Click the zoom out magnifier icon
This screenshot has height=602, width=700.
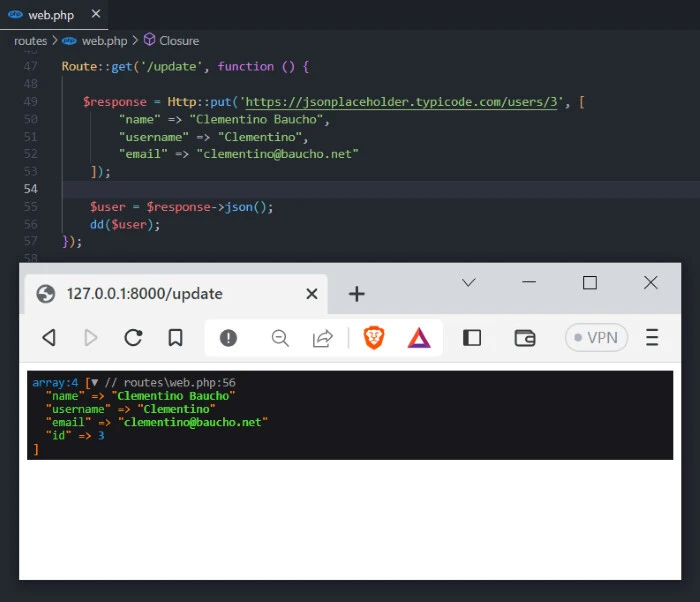(x=280, y=338)
